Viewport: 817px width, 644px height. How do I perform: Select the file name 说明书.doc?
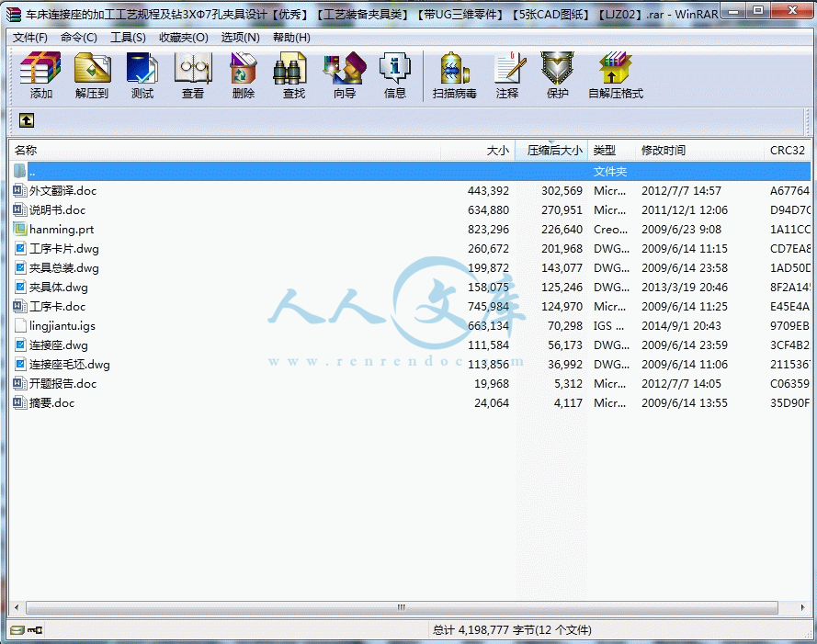[x=57, y=210]
